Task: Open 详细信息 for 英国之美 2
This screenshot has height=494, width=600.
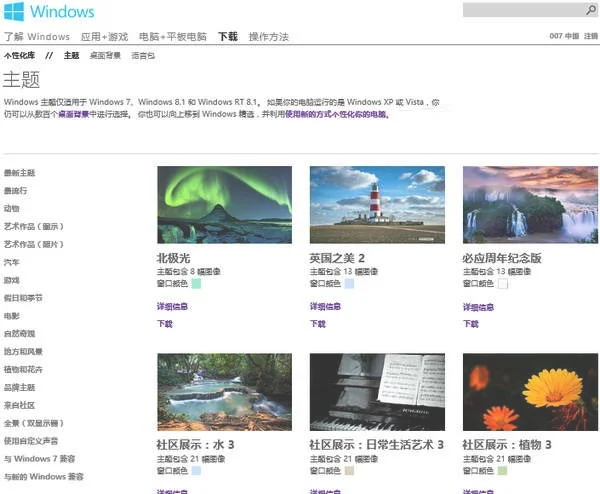Action: tap(325, 306)
